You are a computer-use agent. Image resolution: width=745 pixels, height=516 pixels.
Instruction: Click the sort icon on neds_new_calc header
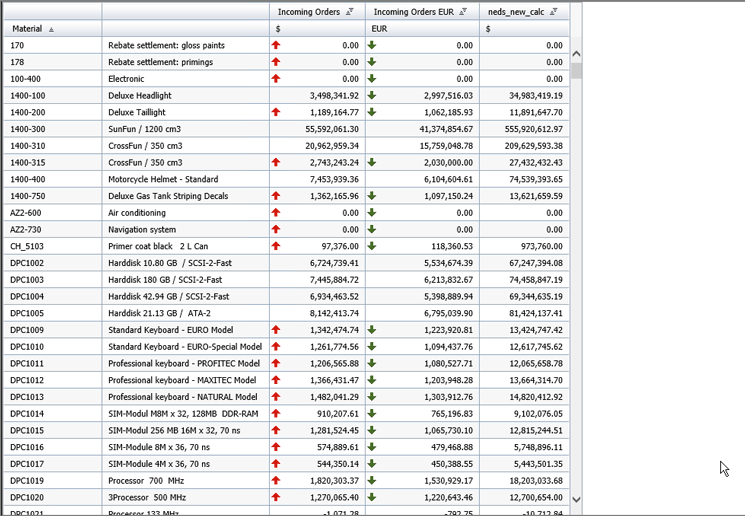554,12
